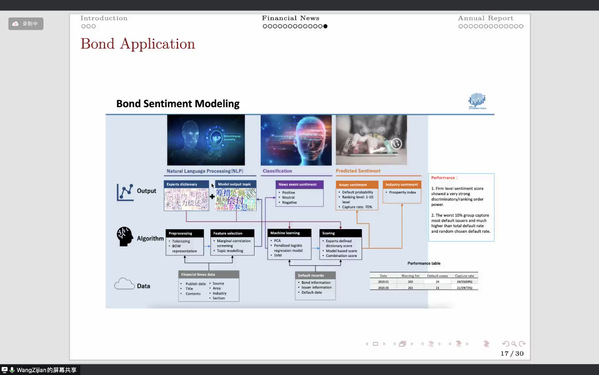The height and width of the screenshot is (375, 599).
Task: Select the last navigation dot under Annual Report
Action: pyautogui.click(x=521, y=26)
